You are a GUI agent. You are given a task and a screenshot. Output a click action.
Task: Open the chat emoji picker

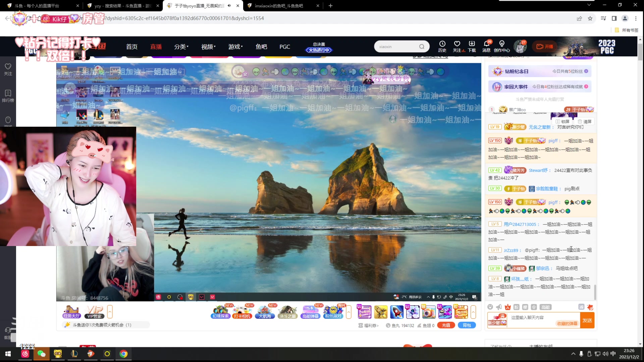(490, 307)
